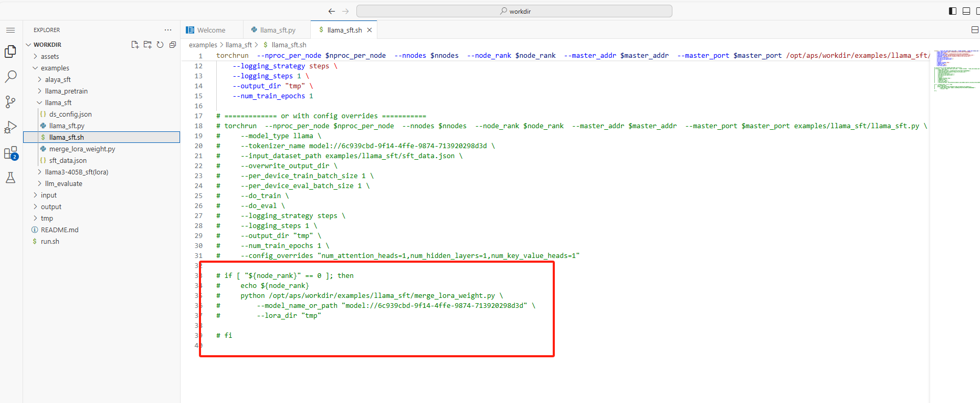Open the hamburger application menu
Image resolution: width=980 pixels, height=403 pixels.
(10, 30)
